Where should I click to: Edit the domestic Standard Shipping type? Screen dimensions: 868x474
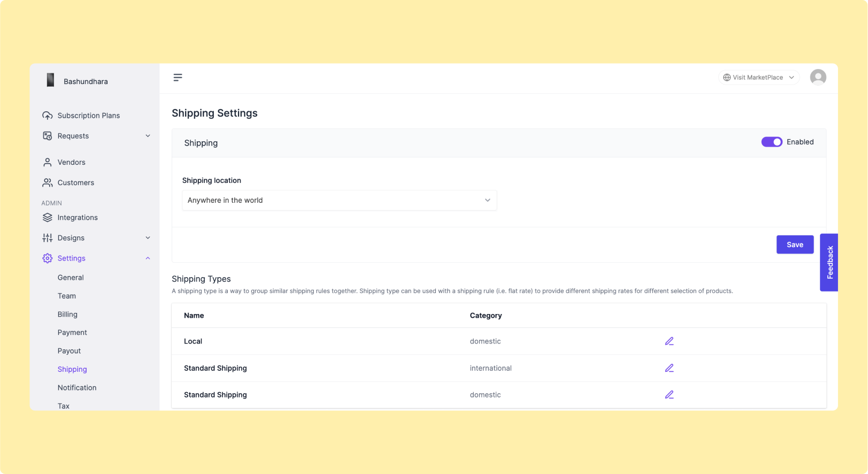point(669,395)
